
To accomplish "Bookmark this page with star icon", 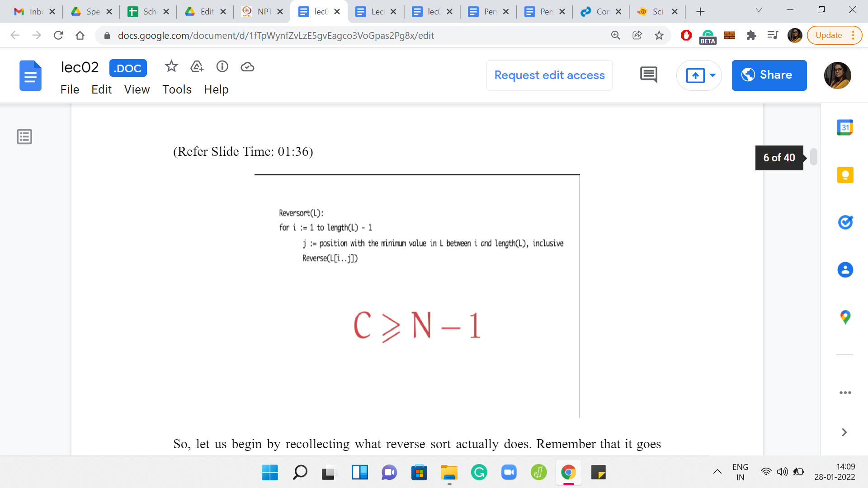I will (x=659, y=35).
